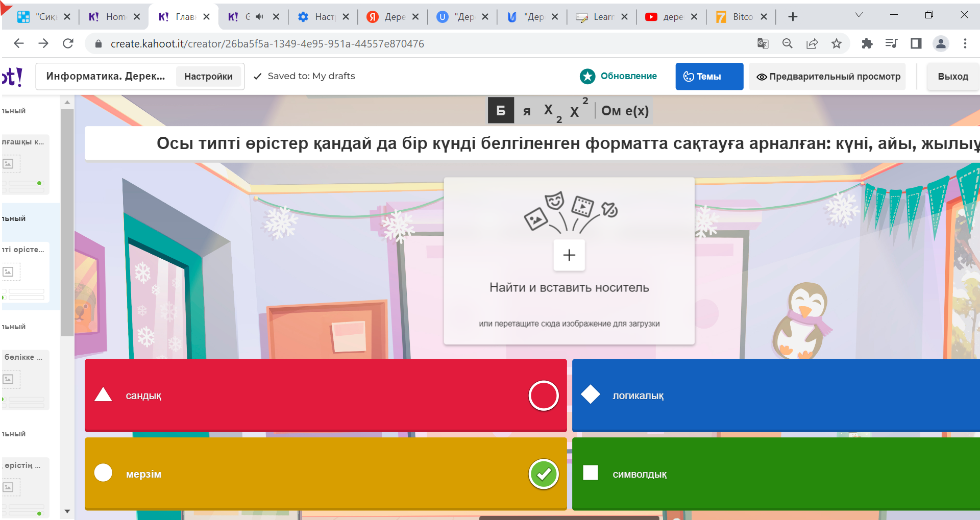
Task: Open the zoom magnifier in the address bar
Action: coord(788,43)
